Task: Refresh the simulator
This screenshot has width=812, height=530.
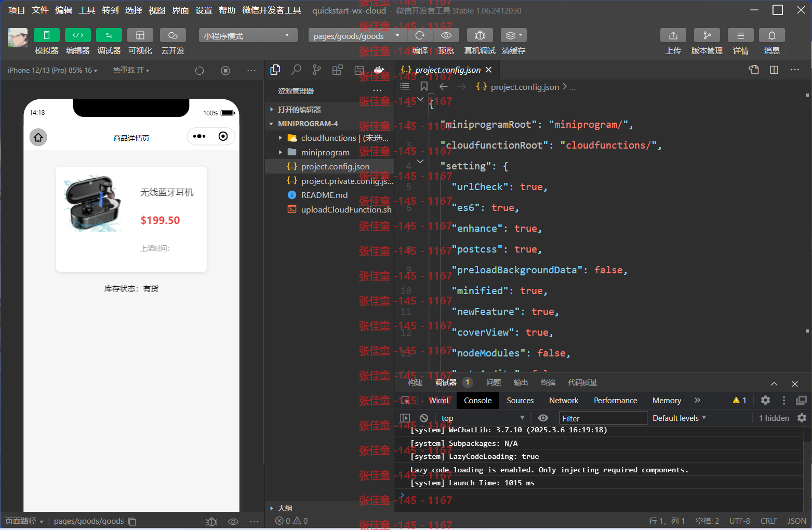Action: [199, 71]
